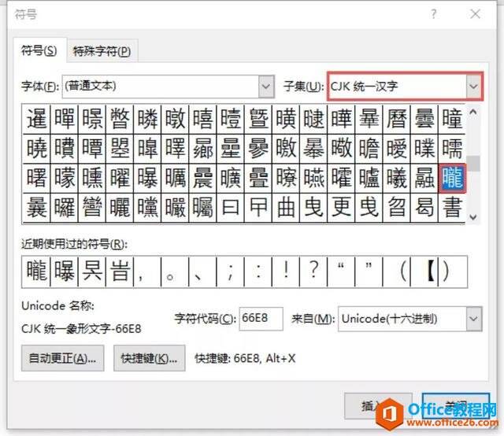
Task: Pick the 、 mark from recent symbols
Action: pos(203,272)
